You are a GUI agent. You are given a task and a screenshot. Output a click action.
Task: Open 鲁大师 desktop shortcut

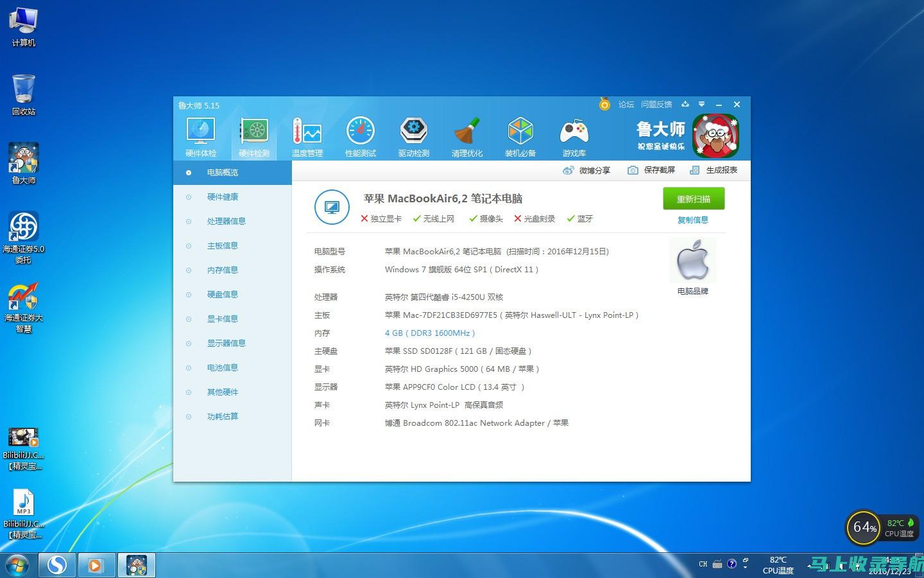point(24,164)
